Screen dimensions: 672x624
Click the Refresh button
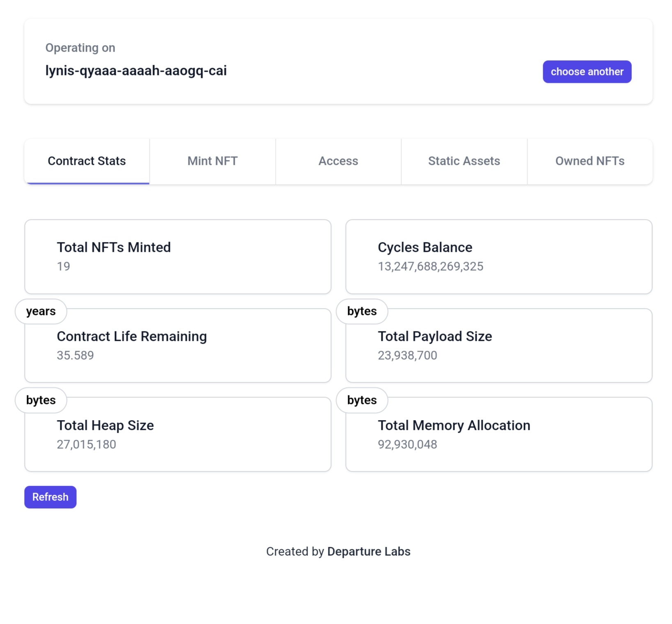[50, 497]
